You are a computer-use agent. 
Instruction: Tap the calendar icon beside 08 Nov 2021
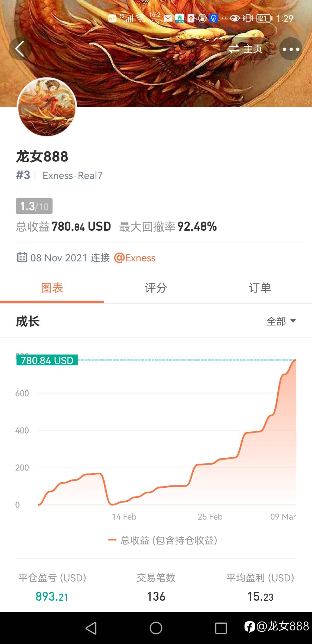(x=22, y=257)
